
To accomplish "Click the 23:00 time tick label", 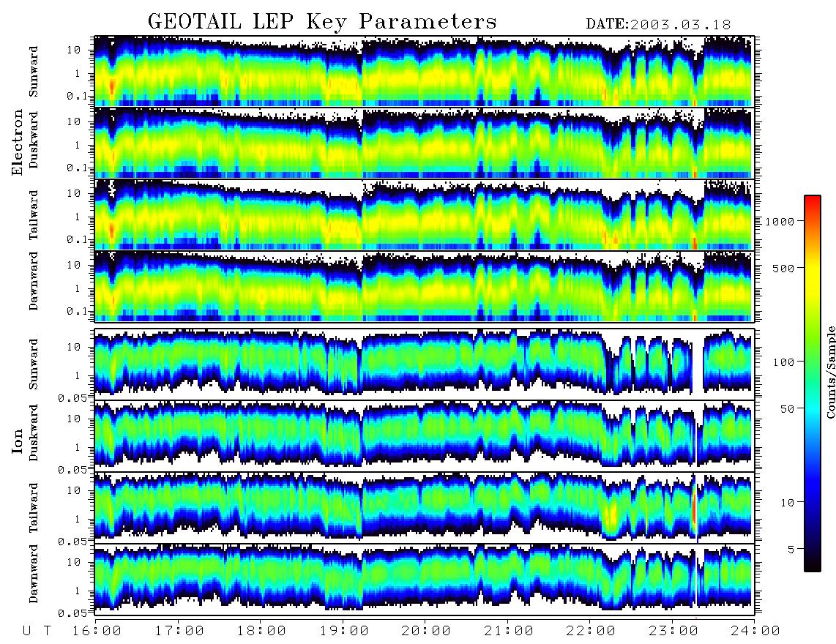I will point(673,631).
